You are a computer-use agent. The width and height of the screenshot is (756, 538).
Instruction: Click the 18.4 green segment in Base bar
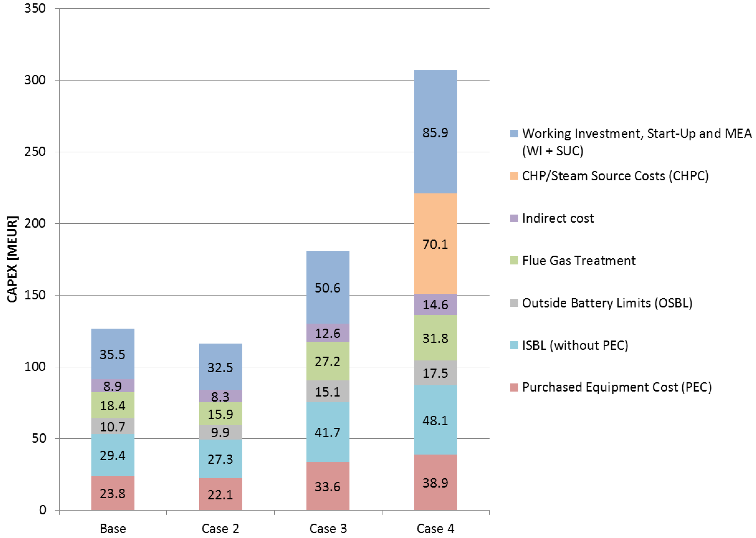(x=113, y=406)
